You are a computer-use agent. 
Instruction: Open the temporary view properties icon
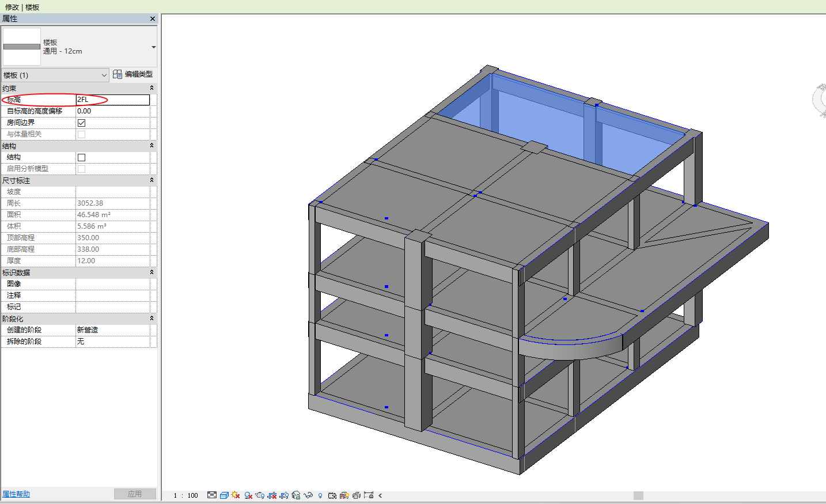[x=332, y=495]
